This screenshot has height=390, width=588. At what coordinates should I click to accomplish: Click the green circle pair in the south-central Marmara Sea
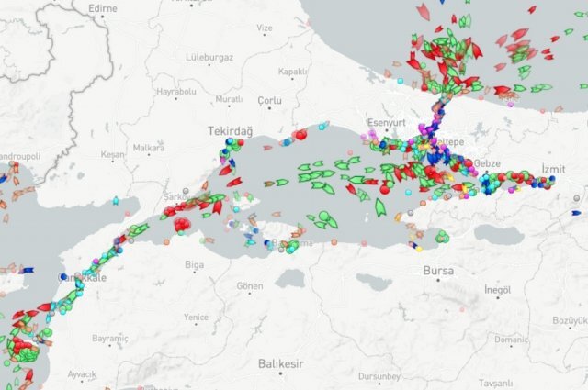[x=324, y=217]
